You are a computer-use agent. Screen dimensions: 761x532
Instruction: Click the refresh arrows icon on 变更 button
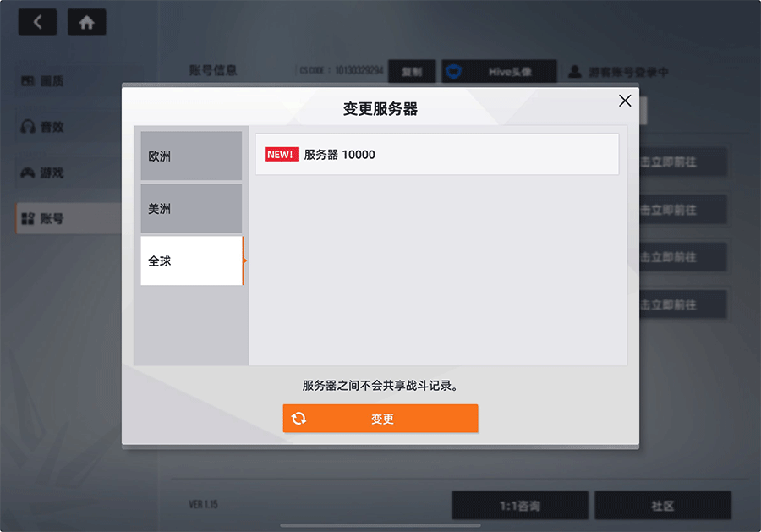pos(298,419)
